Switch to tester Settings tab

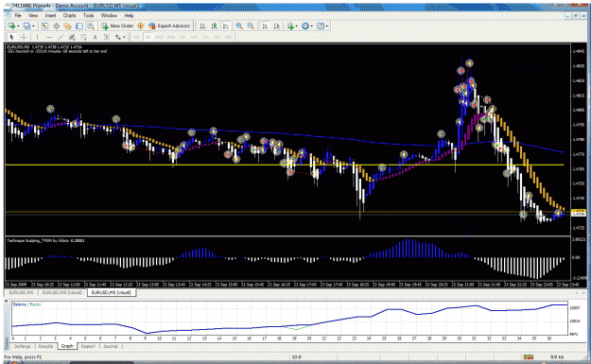pyautogui.click(x=23, y=346)
